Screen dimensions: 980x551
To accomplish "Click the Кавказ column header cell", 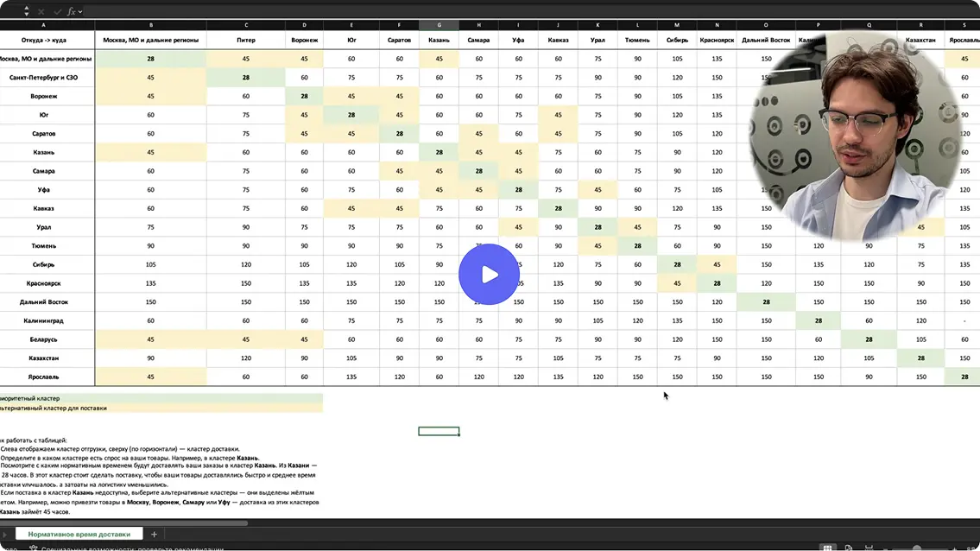I will [x=558, y=40].
